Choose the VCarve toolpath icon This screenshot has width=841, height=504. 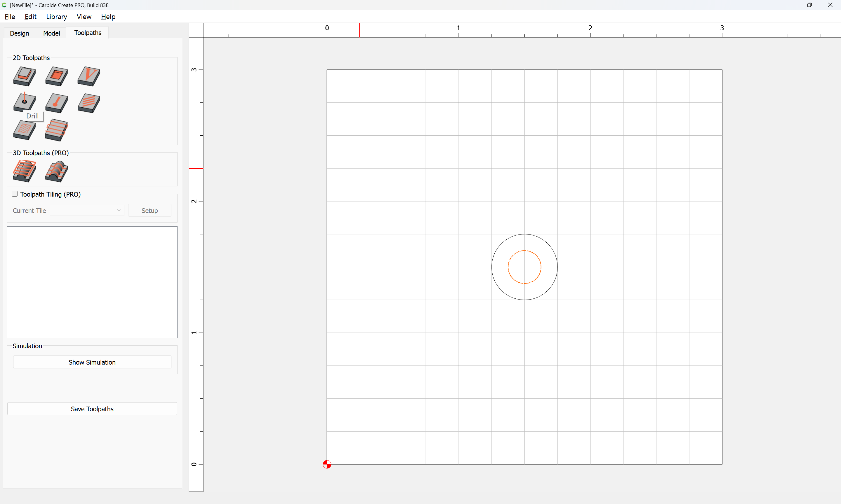pos(88,76)
